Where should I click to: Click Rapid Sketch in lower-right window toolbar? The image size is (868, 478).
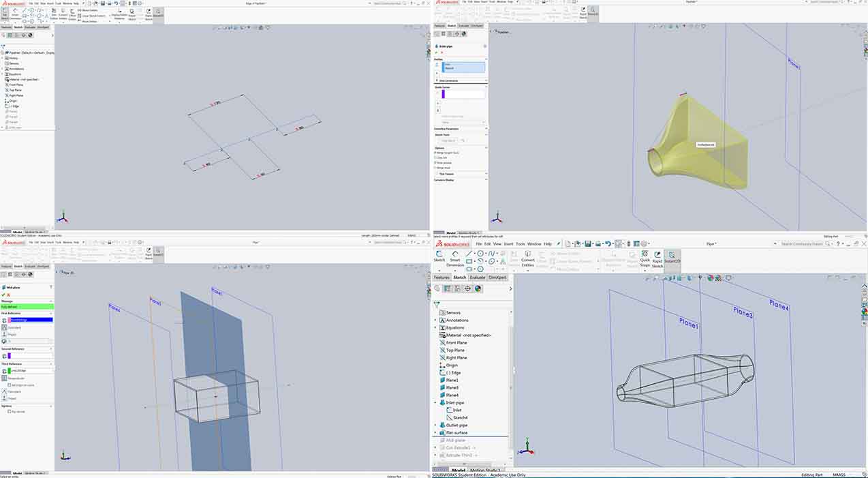point(657,260)
